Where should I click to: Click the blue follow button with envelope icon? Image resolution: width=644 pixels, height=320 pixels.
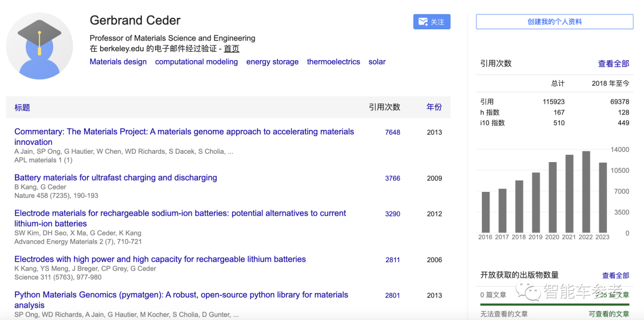[x=431, y=22]
